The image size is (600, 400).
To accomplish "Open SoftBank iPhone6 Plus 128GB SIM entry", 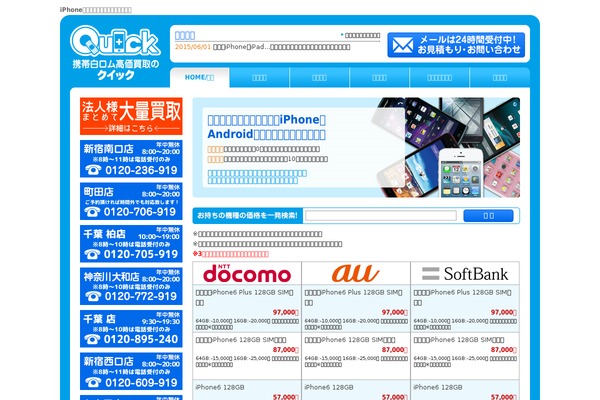I will pos(463,297).
